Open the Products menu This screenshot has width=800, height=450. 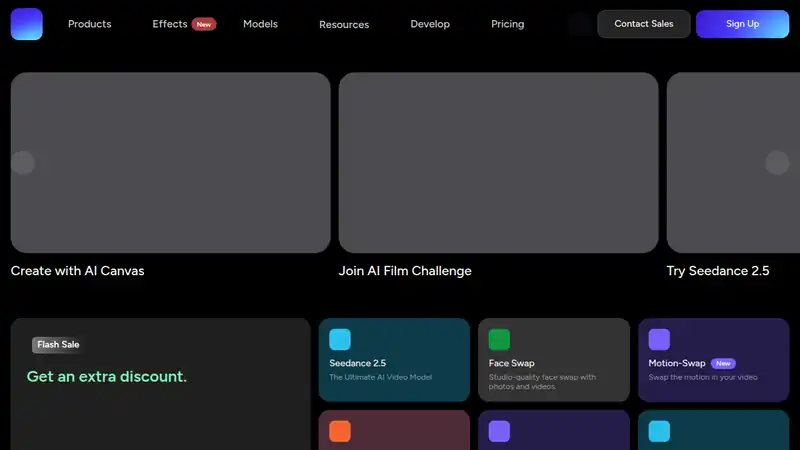90,24
